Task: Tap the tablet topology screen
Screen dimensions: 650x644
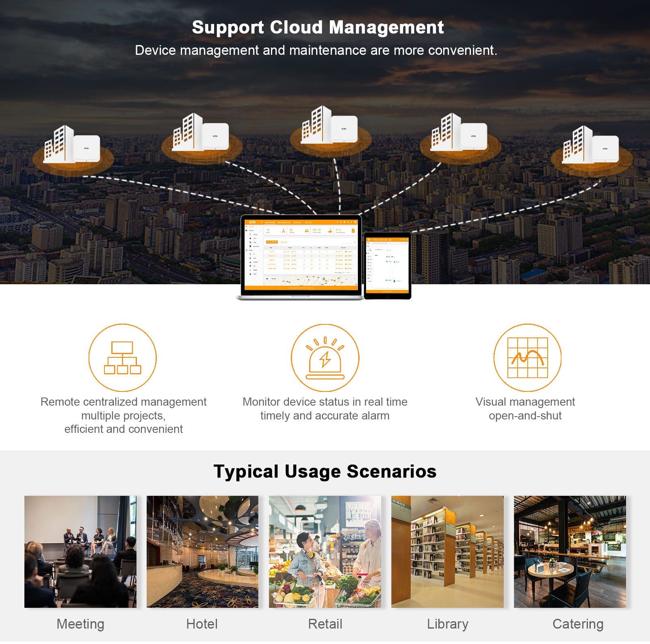Action: click(388, 265)
